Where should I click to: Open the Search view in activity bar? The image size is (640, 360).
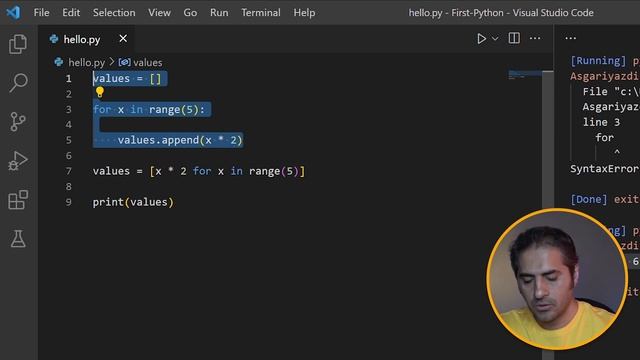[x=18, y=83]
